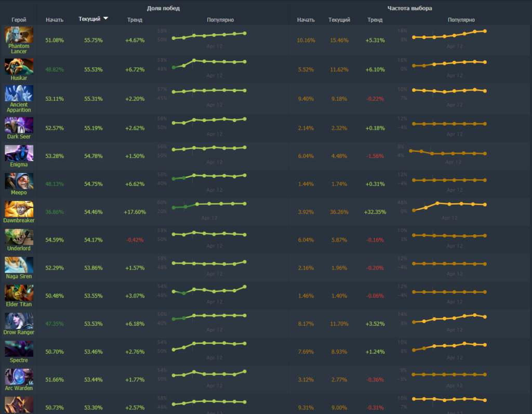
Task: Open the Ancient Apparition hero portrait
Action: pos(19,94)
